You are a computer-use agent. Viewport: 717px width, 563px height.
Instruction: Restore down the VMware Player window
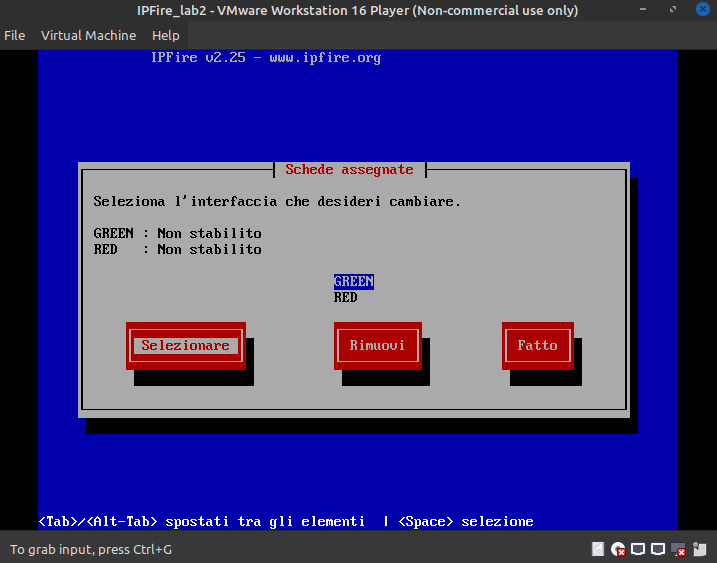[x=673, y=9]
